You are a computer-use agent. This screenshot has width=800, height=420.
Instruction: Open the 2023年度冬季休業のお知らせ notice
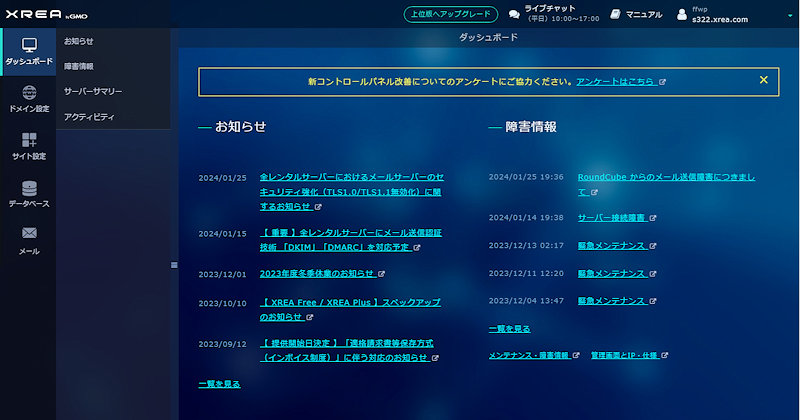316,273
